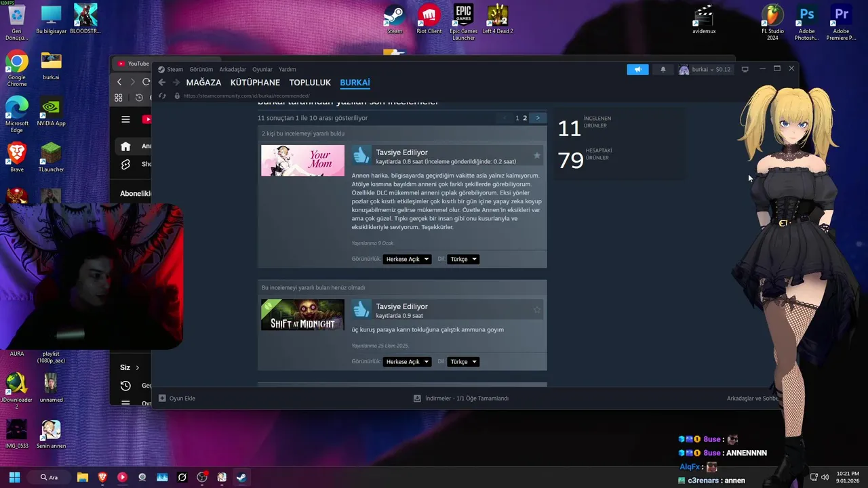Viewport: 868px width, 488px height.
Task: Open the browser's tab grid button
Action: click(x=119, y=98)
